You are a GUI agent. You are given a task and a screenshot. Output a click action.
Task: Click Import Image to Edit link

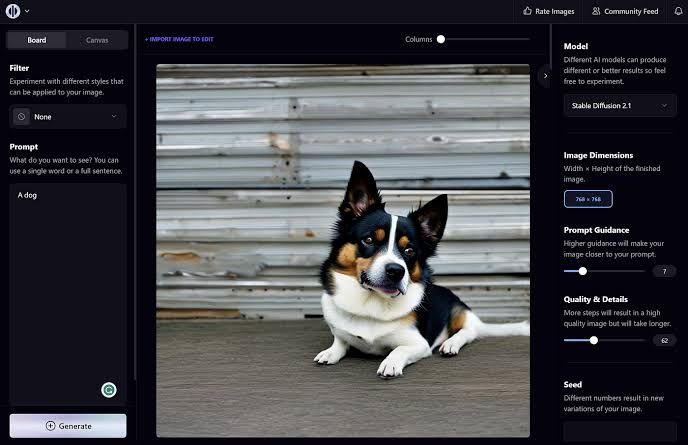click(179, 39)
